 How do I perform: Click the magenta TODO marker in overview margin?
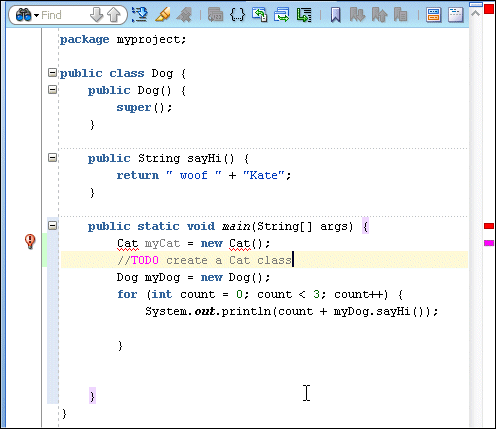489,243
